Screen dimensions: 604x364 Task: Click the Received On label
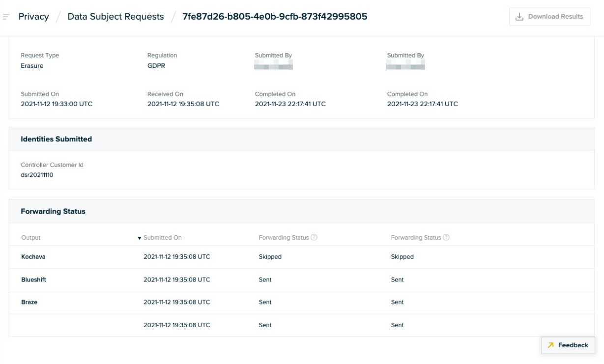(x=165, y=94)
